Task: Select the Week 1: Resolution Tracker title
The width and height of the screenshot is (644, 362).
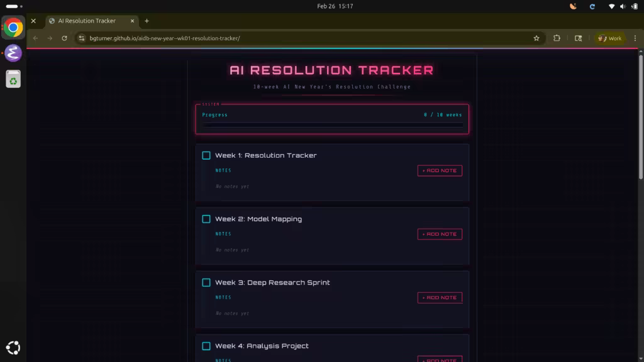Action: point(266,156)
